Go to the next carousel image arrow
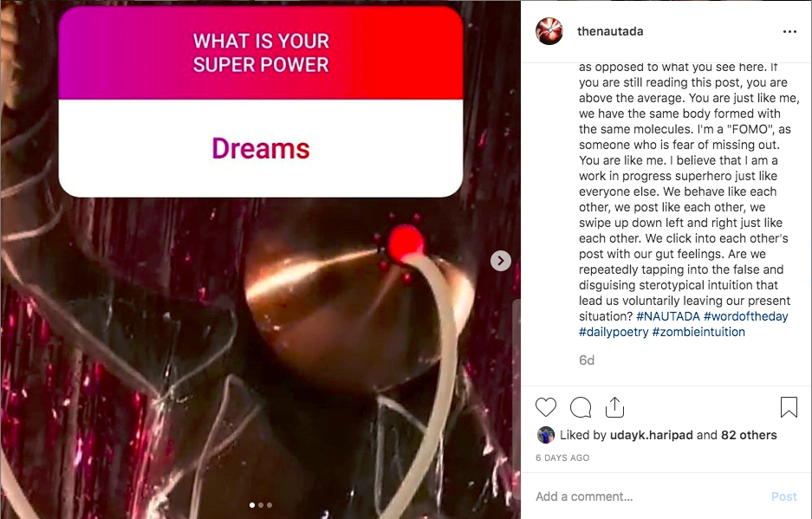 (x=500, y=261)
